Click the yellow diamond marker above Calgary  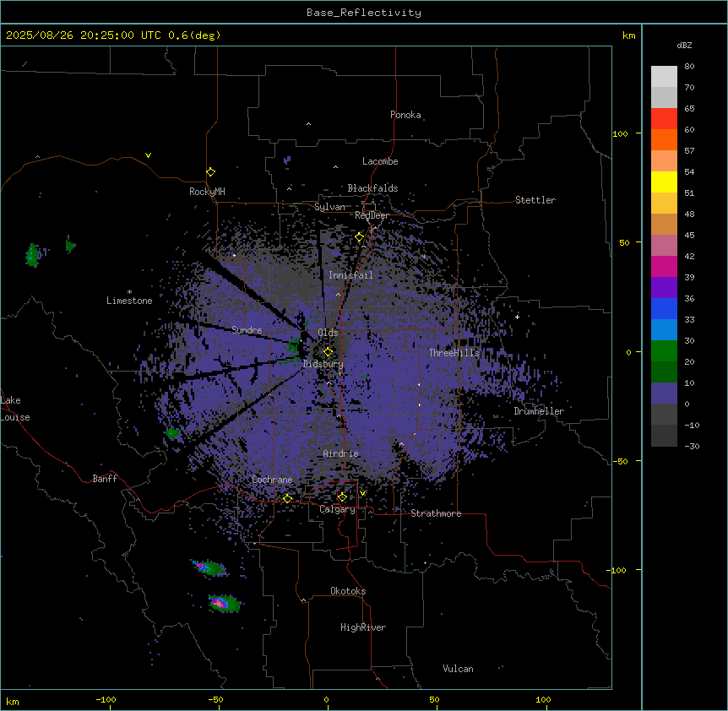pos(342,497)
